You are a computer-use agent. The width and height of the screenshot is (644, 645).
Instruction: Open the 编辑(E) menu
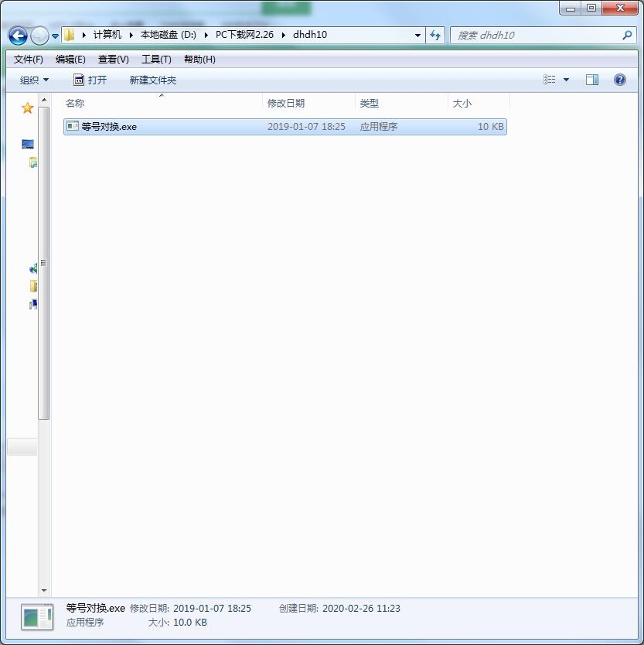point(70,60)
